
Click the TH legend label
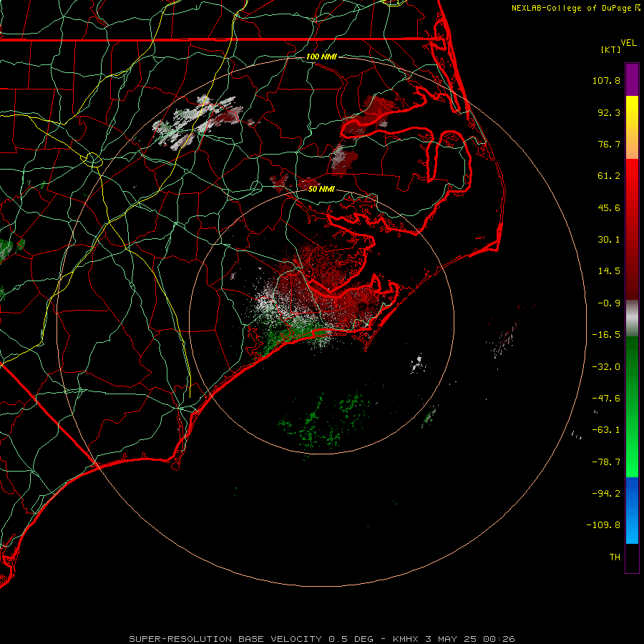615,557
